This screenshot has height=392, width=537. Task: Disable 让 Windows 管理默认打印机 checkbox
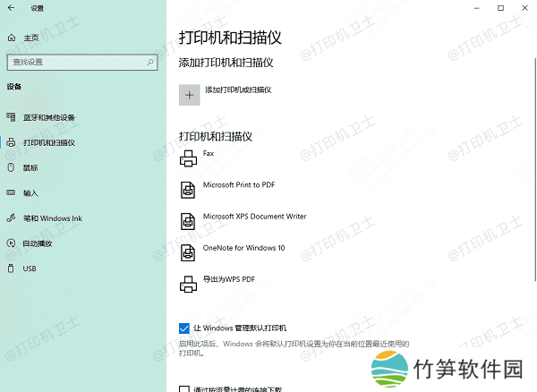point(183,328)
